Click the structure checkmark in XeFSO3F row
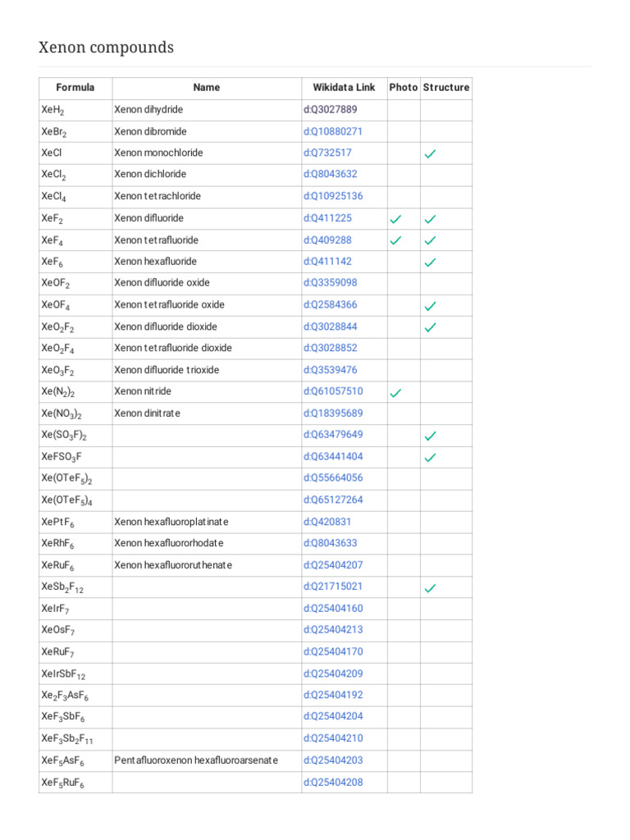 point(430,457)
